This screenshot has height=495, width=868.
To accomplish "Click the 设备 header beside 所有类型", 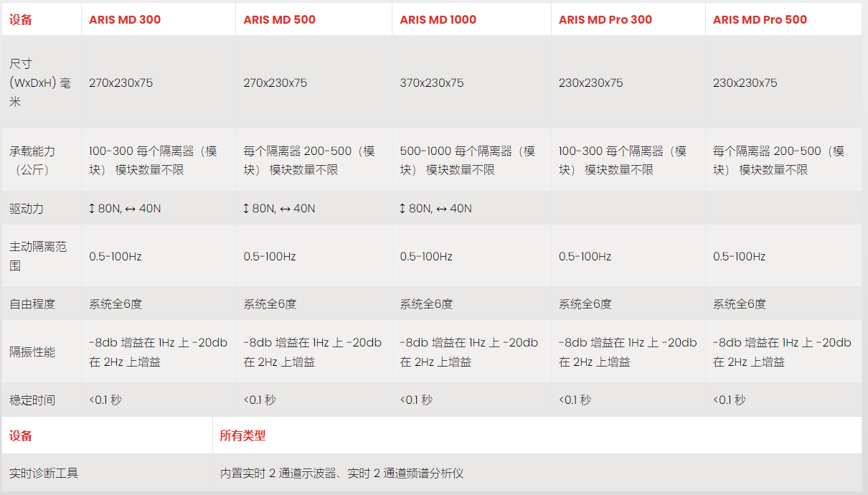I will coord(21,435).
